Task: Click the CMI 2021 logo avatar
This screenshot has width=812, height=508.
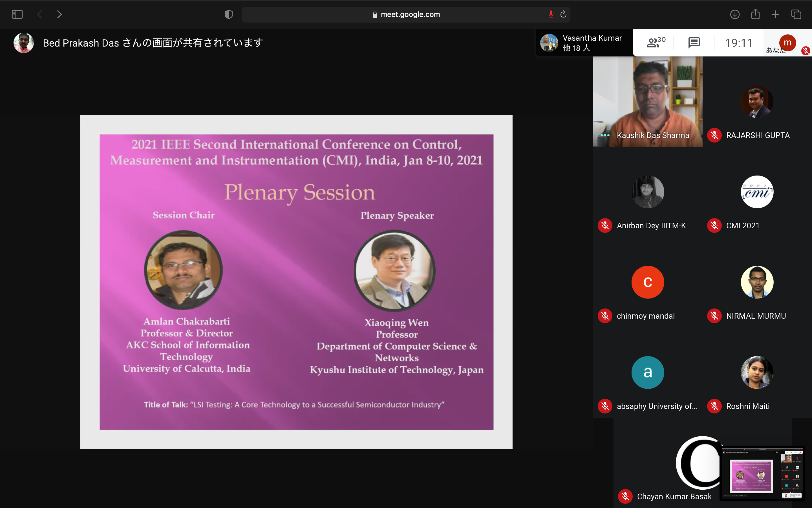Action: 757,192
